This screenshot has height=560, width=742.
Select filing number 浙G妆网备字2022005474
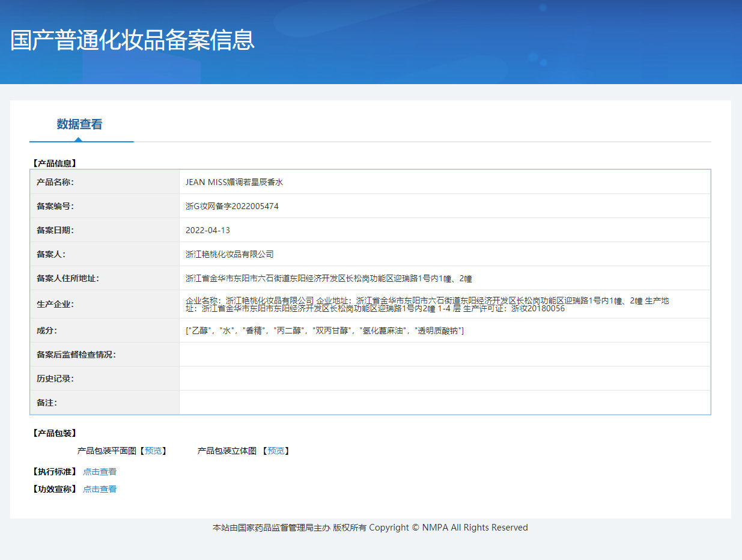[232, 206]
